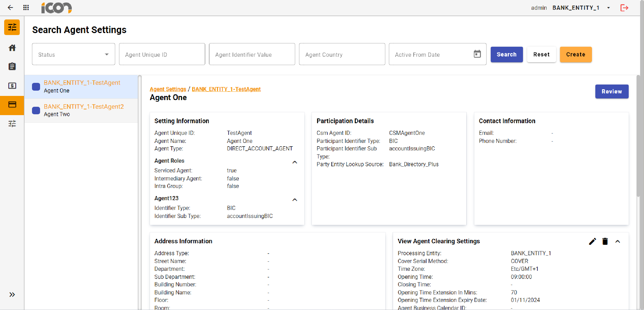The image size is (644, 310).
Task: Open the dollar payment sidebar icon
Action: [x=12, y=86]
